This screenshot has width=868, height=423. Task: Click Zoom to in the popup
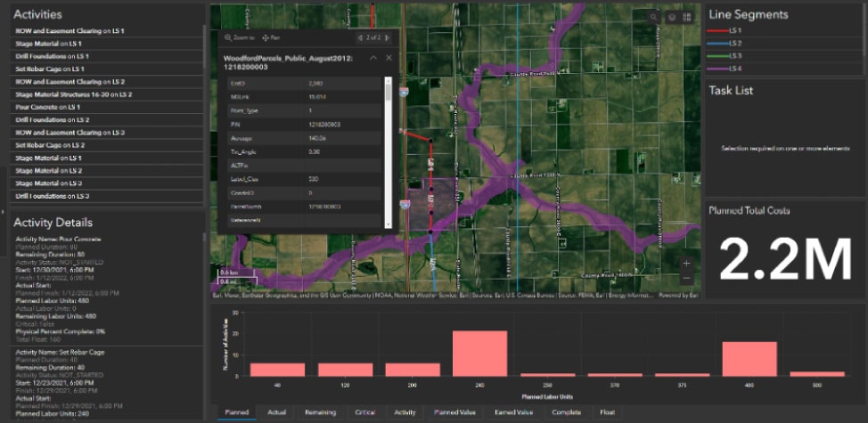tap(240, 37)
